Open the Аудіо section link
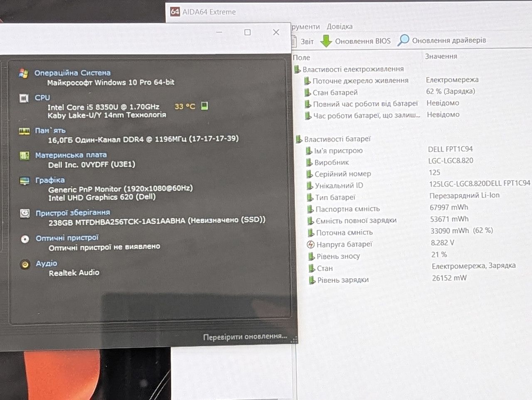The height and width of the screenshot is (400, 532). pyautogui.click(x=47, y=263)
